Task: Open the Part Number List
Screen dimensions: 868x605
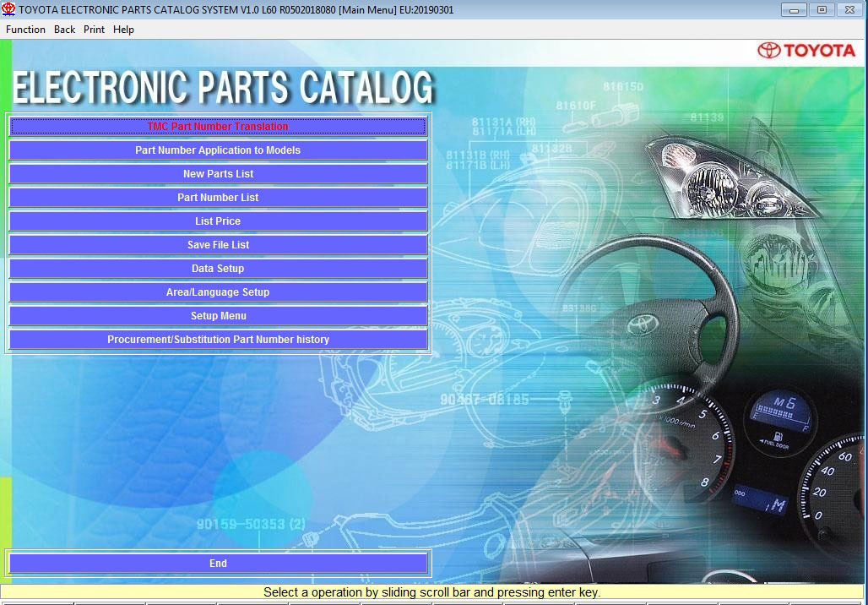Action: click(x=218, y=198)
